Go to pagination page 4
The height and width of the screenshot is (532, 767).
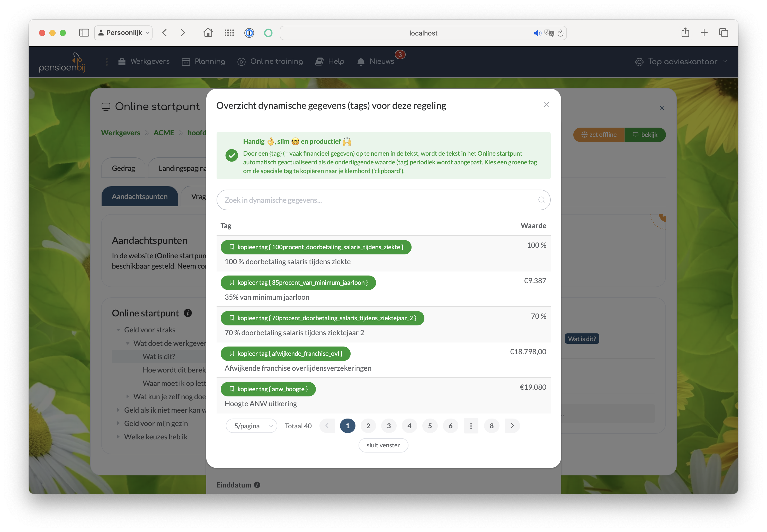pos(409,426)
